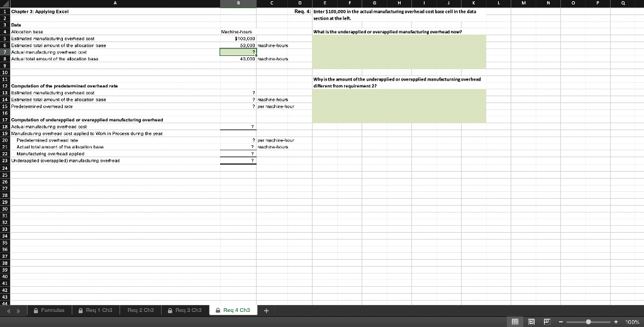Select the 'Data' heading in row 3
Viewport: 644px width, 327px height.
click(16, 25)
